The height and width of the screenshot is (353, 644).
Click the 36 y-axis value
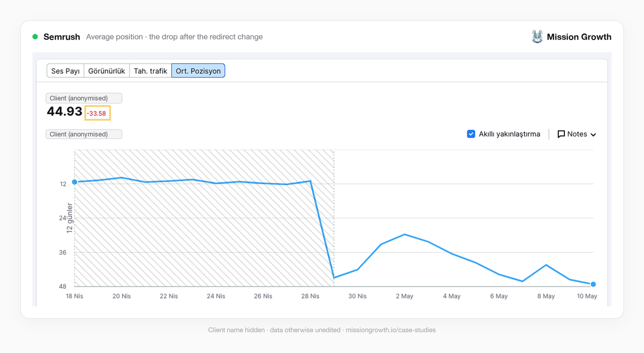pos(62,253)
